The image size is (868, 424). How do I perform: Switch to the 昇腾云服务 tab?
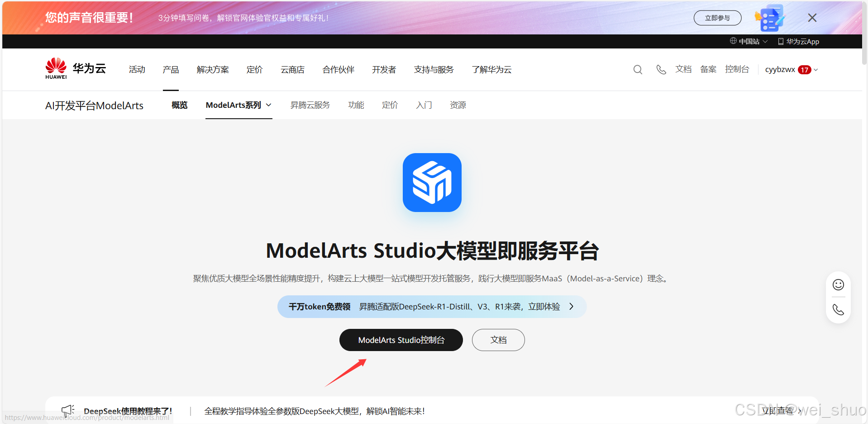point(310,105)
